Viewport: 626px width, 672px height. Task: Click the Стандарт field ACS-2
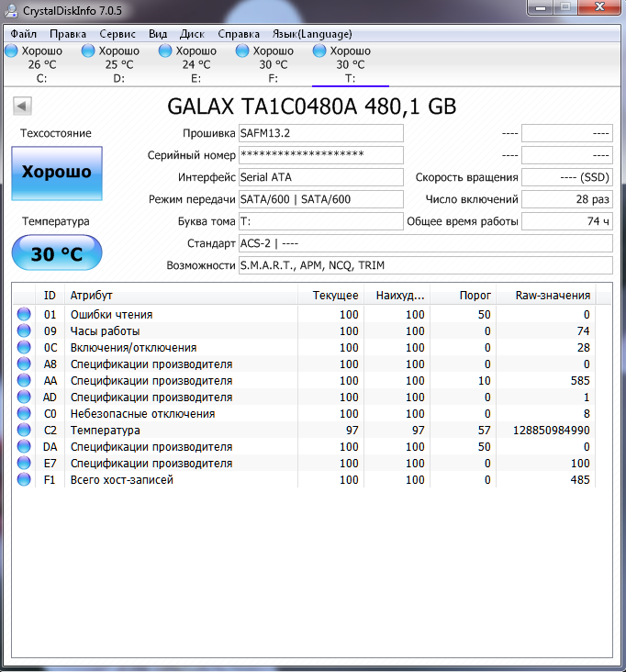[426, 243]
